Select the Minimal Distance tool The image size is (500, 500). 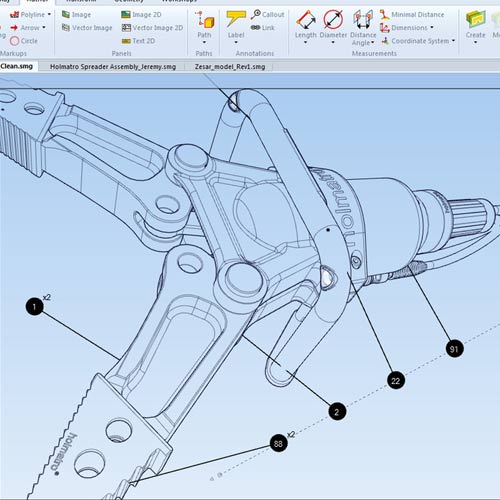(x=412, y=15)
